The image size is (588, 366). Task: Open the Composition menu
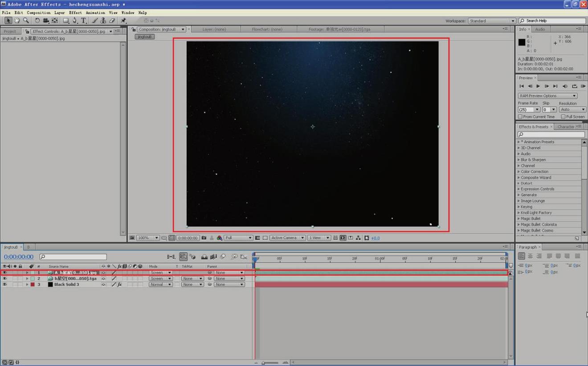(39, 12)
